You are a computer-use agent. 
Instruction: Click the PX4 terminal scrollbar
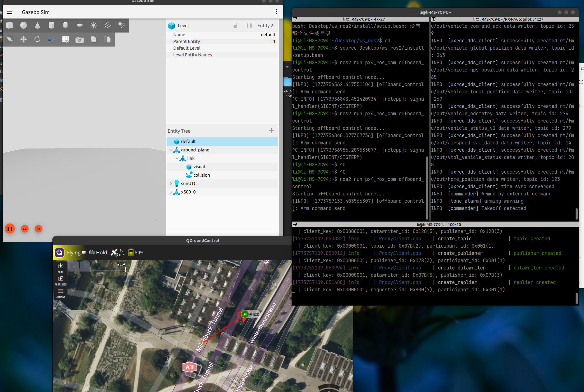(x=576, y=214)
